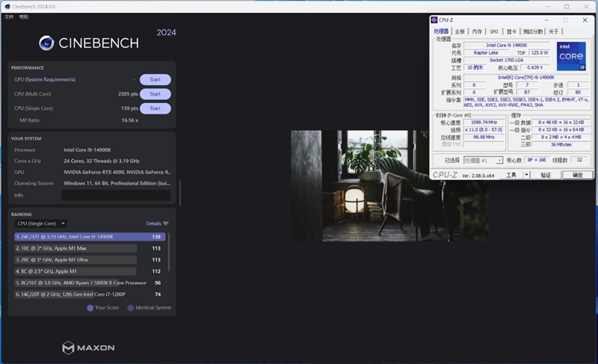Select the Apple M1 Ultra ranking row
Viewport: 598px width, 364px height.
[x=90, y=260]
